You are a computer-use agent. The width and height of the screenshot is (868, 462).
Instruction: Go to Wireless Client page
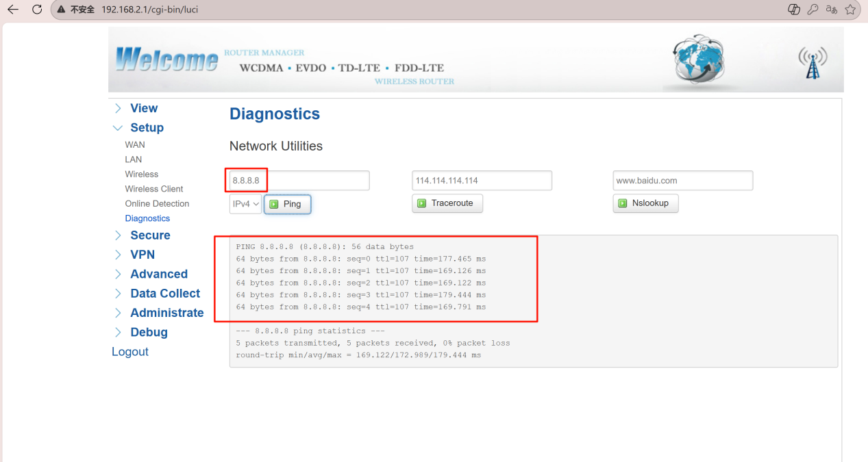(154, 189)
